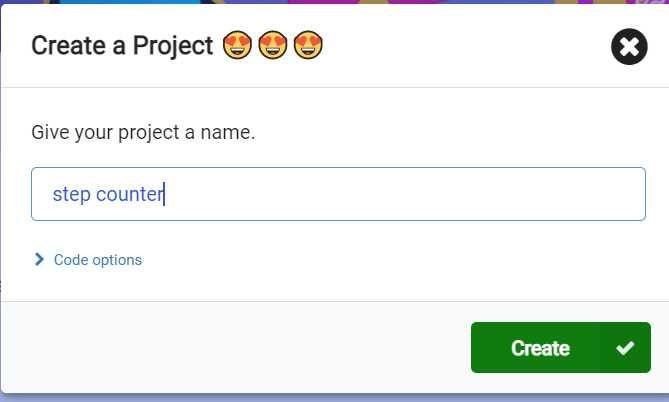The width and height of the screenshot is (669, 402).
Task: Click the "Give your project a name." label
Action: (143, 132)
